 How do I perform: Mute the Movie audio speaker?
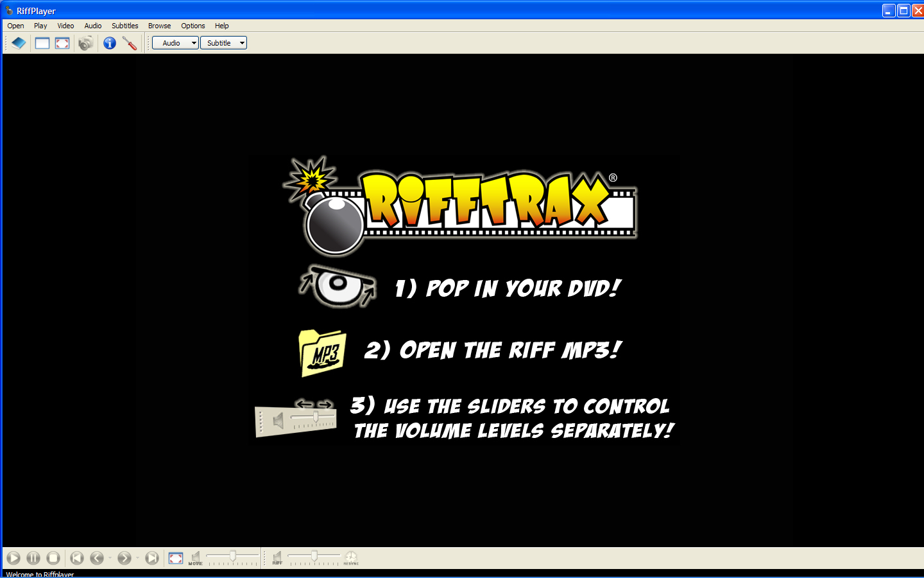tap(196, 557)
